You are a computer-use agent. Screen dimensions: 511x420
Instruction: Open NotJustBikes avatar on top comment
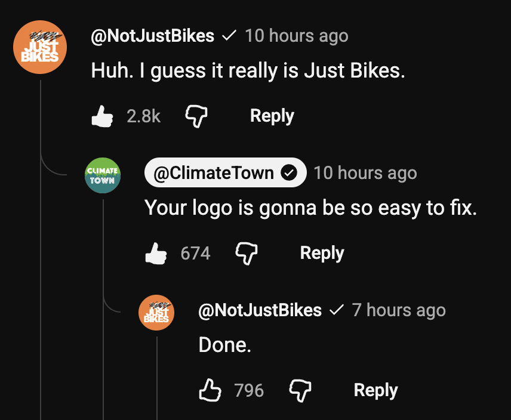[40, 47]
